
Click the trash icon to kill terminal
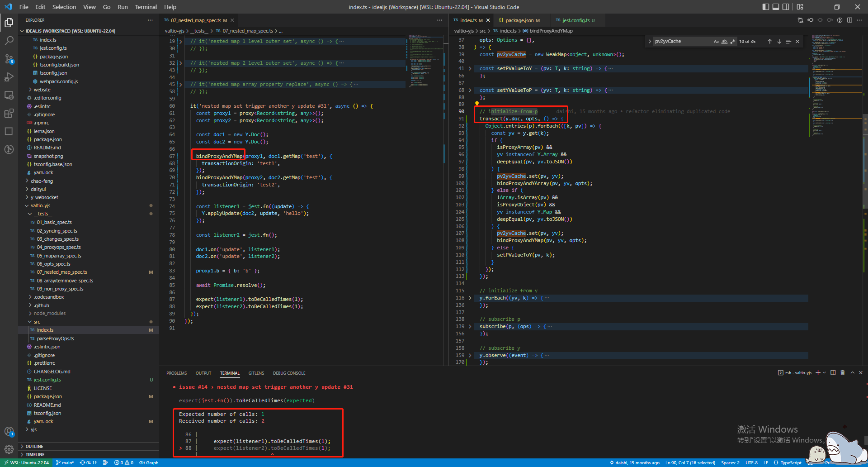[x=842, y=372]
